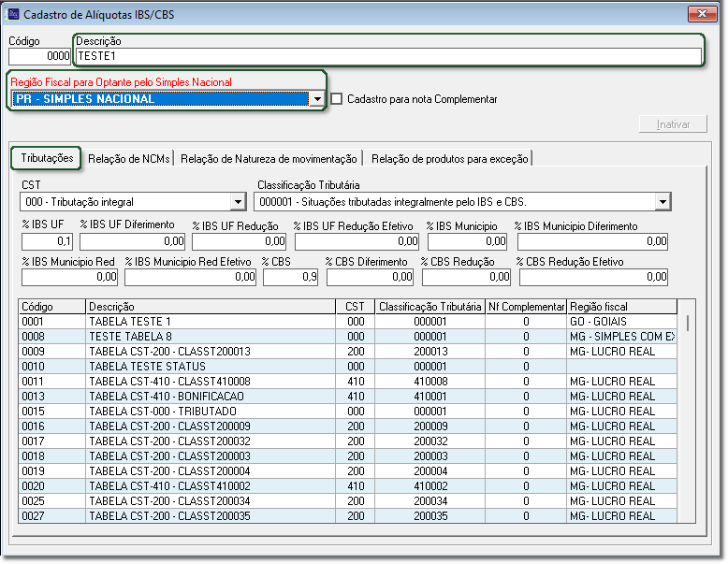This screenshot has height=564, width=728.
Task: Click the application icon in title bar
Action: tap(12, 14)
